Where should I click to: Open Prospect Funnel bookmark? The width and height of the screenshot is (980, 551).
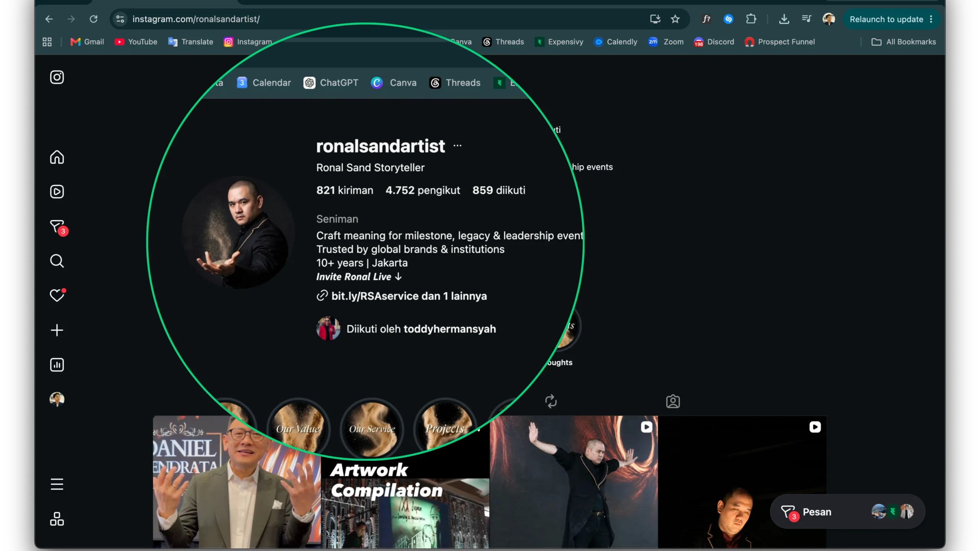click(x=779, y=42)
